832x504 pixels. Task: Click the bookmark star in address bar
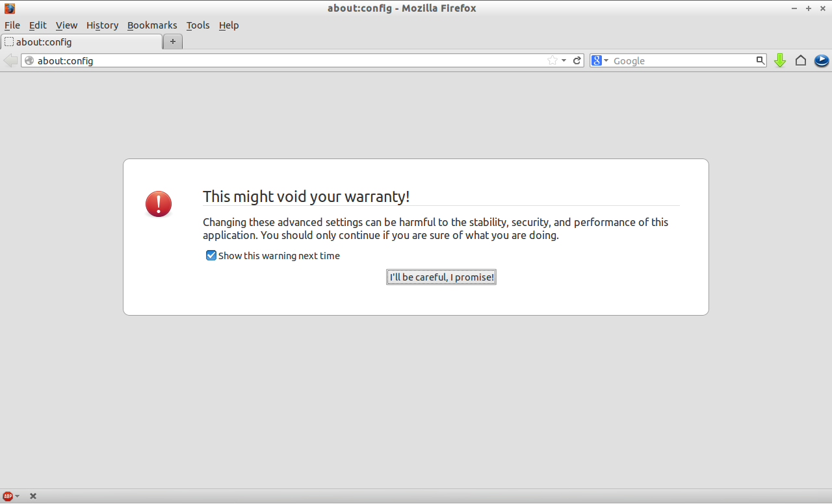tap(552, 60)
